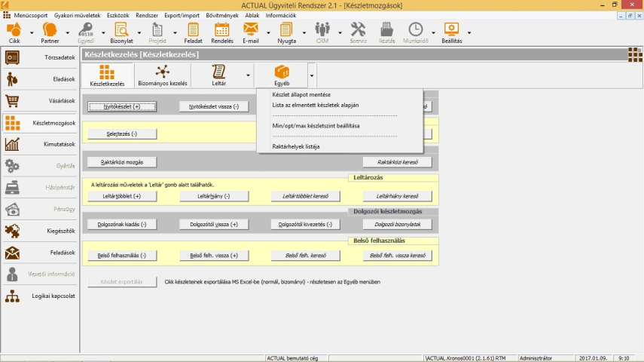Click the Nyitókészlet (+) button

[122, 107]
